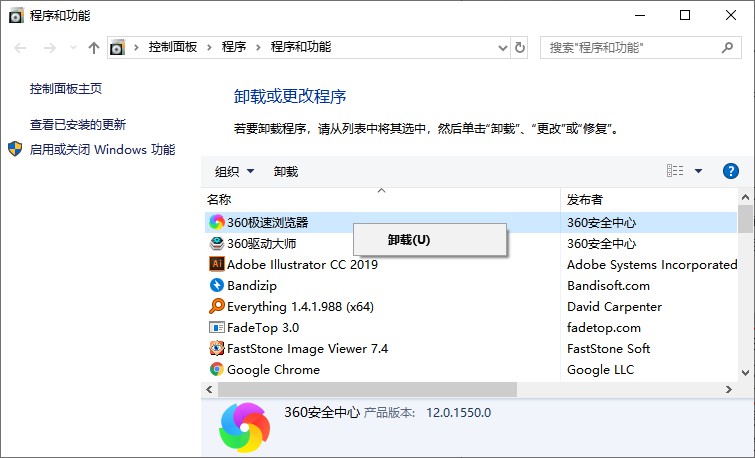Click the 360极速浏览器 icon in list
755x458 pixels.
(217, 222)
